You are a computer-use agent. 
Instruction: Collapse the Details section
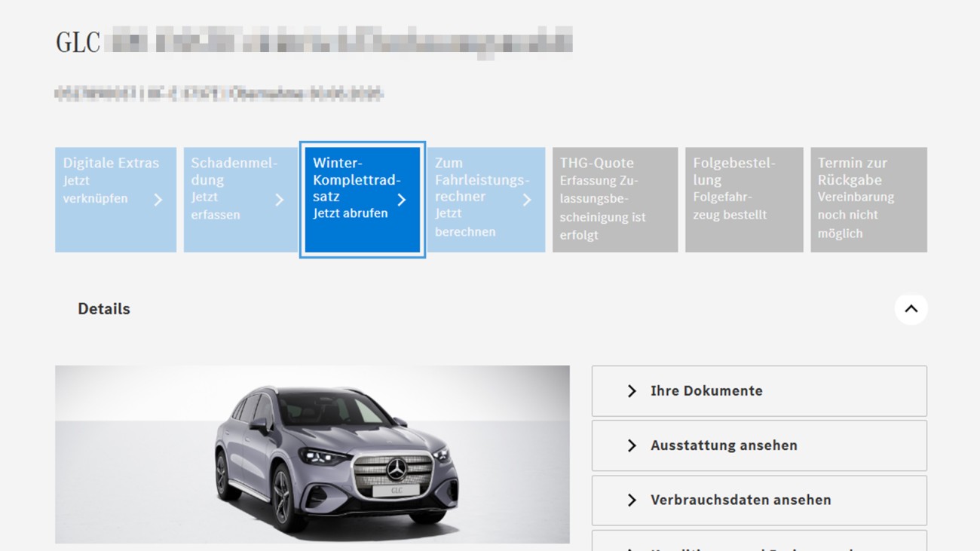911,309
